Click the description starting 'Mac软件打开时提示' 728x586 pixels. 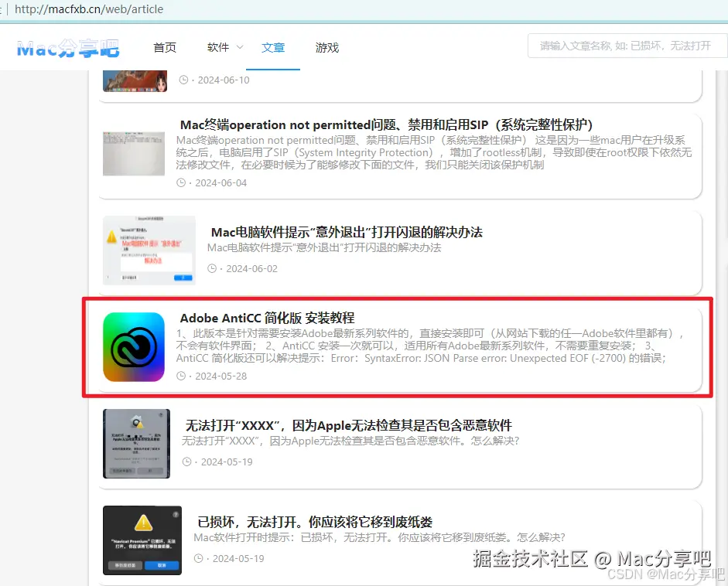379,537
